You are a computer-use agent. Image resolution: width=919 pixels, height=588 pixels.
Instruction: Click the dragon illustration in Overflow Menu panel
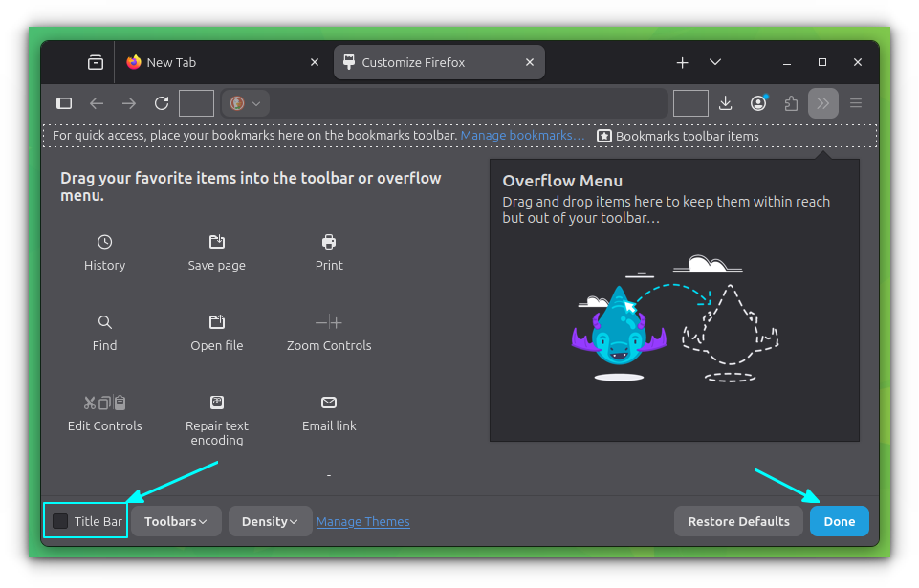tap(619, 326)
